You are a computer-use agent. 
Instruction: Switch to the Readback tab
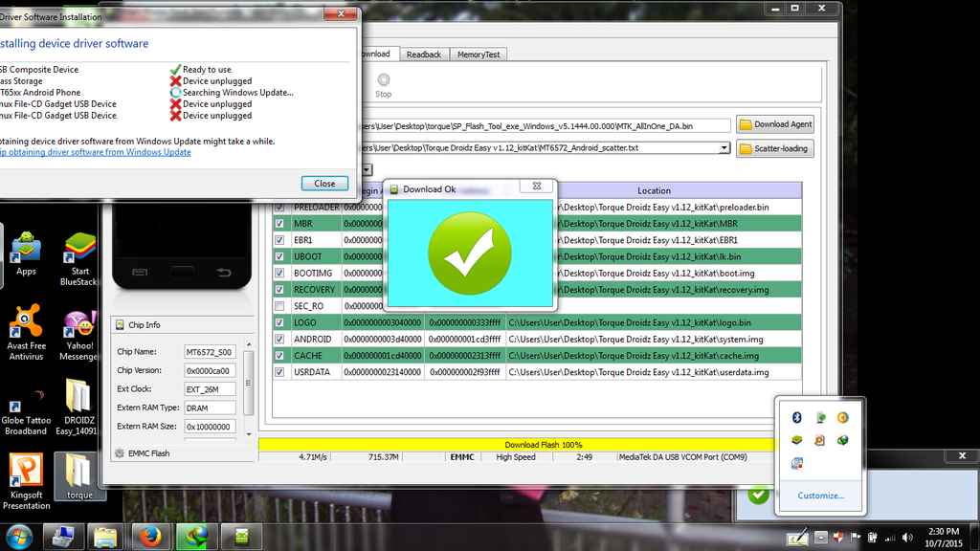424,55
